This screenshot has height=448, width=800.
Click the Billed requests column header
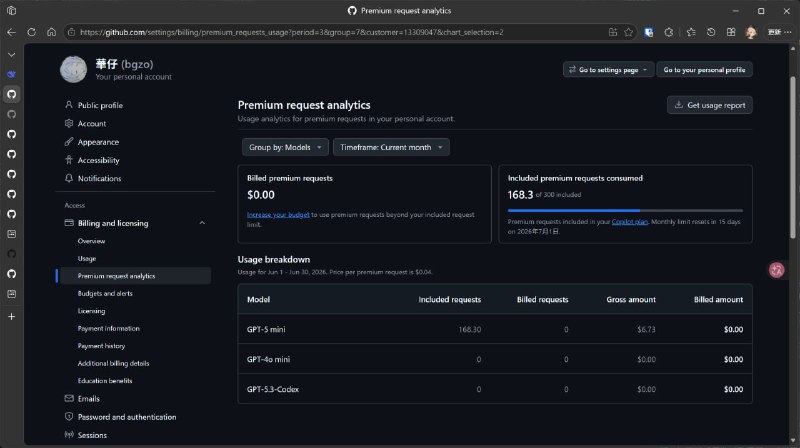tap(542, 300)
